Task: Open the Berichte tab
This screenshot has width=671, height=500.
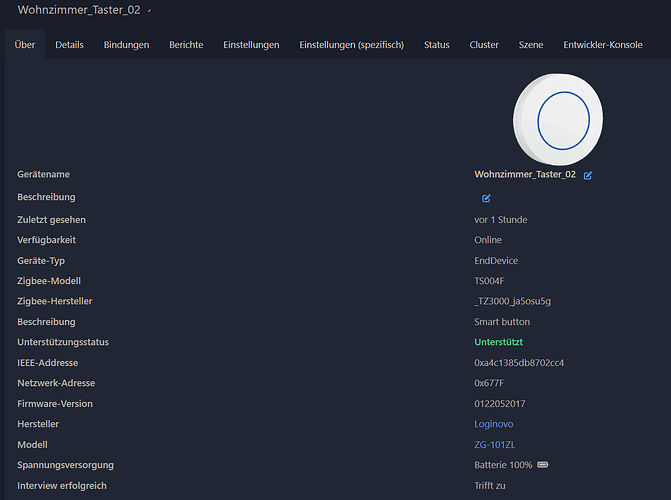Action: [x=186, y=45]
